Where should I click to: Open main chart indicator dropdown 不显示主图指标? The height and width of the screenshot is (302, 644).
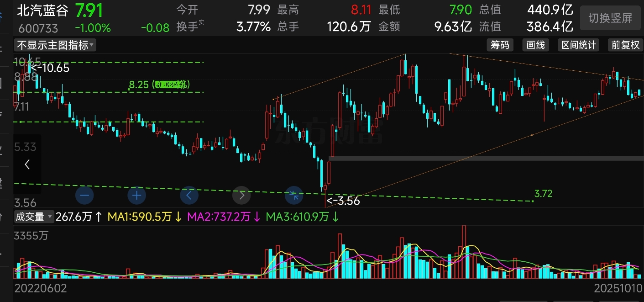[x=56, y=45]
